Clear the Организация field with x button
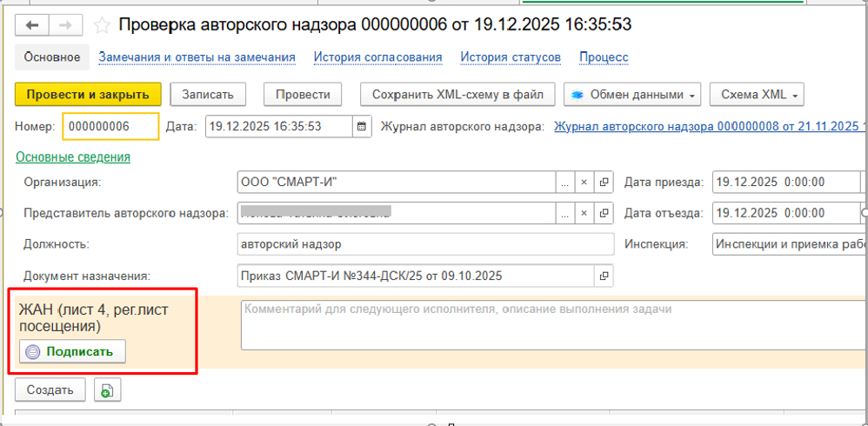This screenshot has height=426, width=868. (x=584, y=183)
